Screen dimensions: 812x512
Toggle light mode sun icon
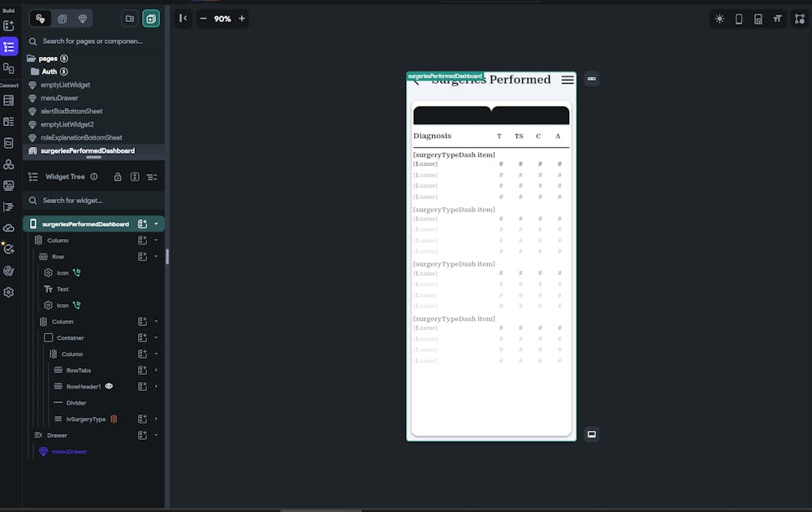click(x=719, y=20)
